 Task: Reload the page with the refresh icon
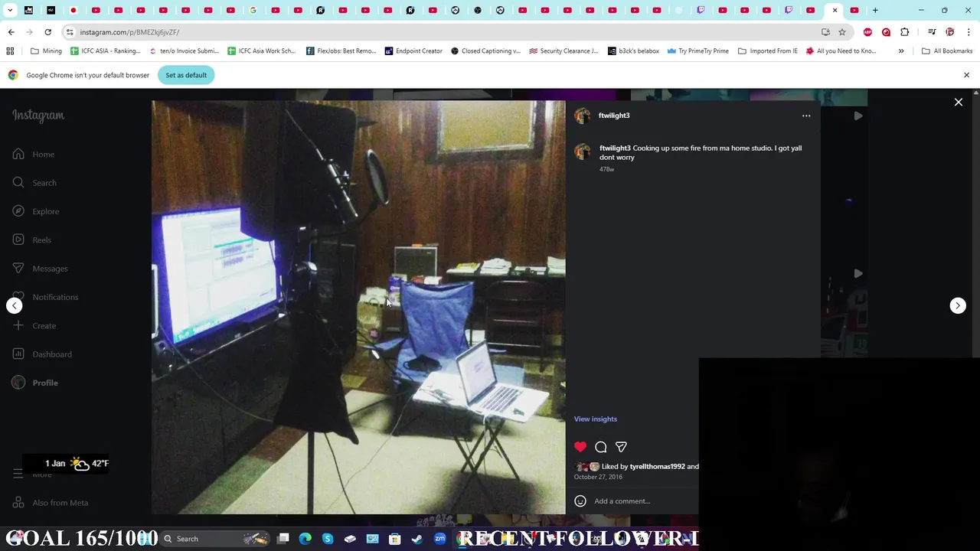tap(47, 32)
